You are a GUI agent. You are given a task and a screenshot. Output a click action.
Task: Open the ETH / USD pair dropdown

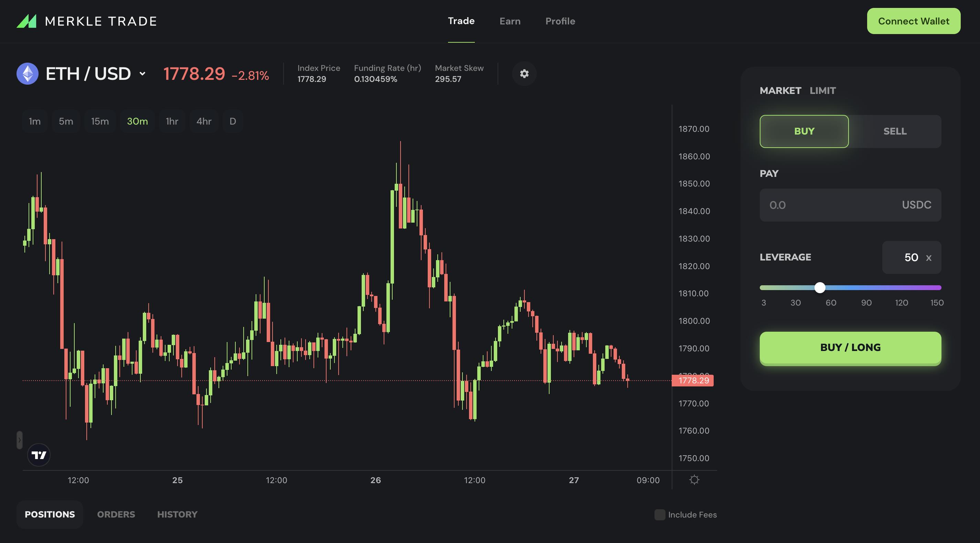coord(142,73)
